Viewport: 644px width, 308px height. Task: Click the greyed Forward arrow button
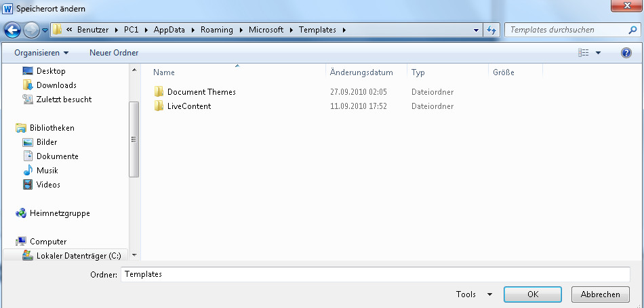(x=32, y=30)
